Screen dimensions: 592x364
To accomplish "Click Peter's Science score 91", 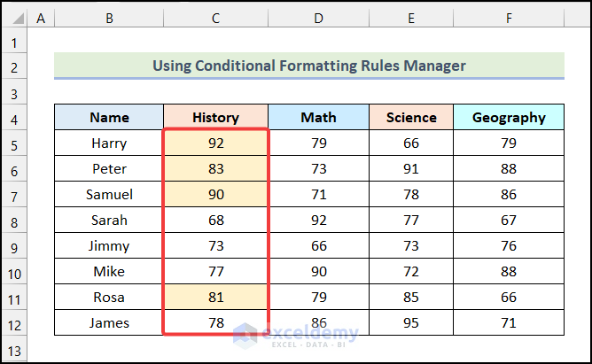I will tap(411, 169).
